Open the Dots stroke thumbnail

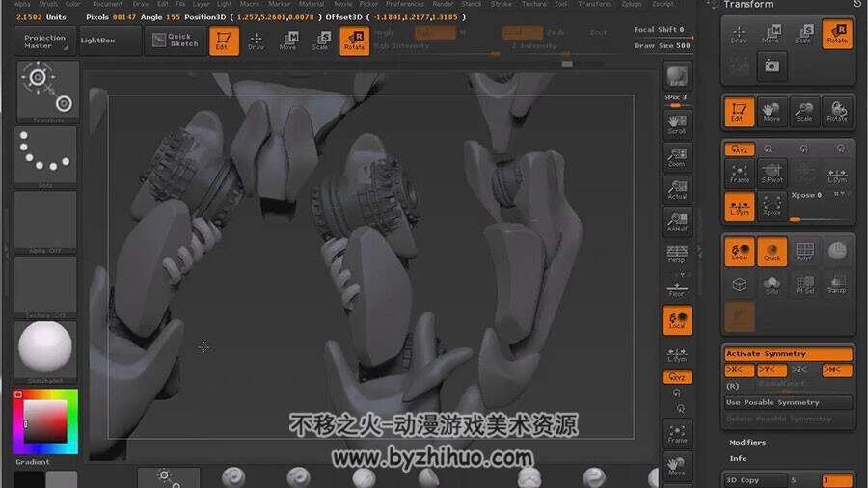[x=45, y=156]
